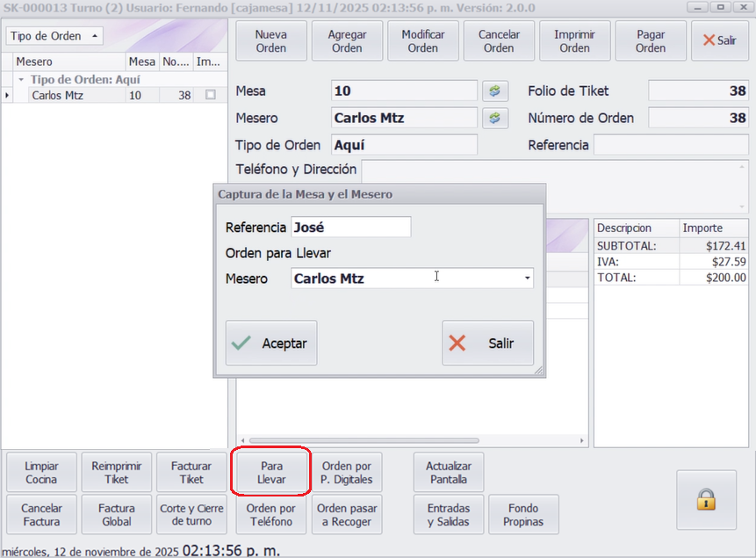The image size is (756, 558).
Task: Select the Carlos Mtz order row
Action: coord(57,95)
